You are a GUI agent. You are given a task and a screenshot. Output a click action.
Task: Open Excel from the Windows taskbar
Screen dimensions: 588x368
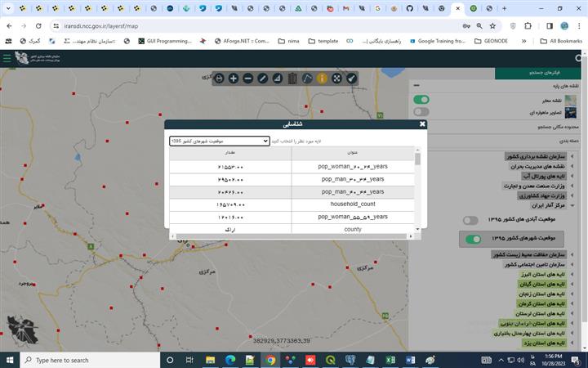pyautogui.click(x=390, y=360)
